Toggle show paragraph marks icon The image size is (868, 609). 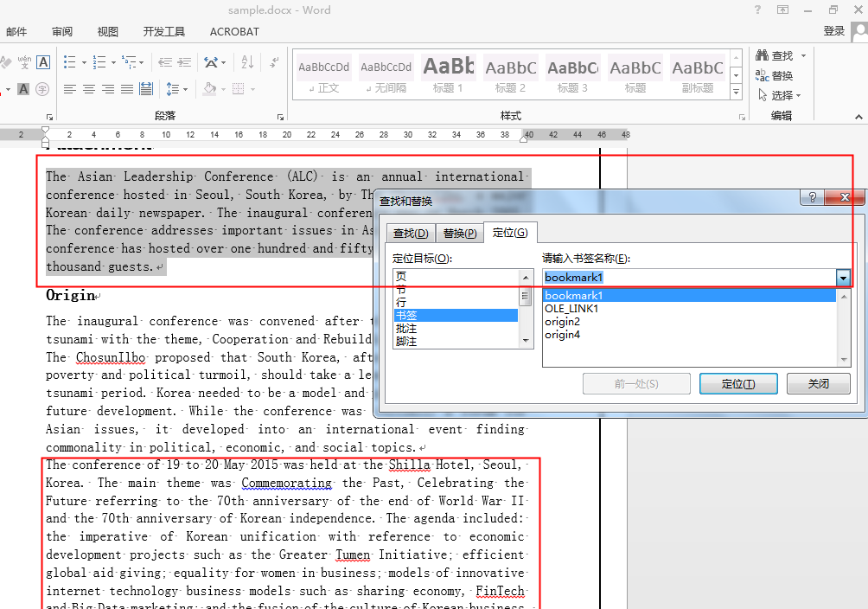point(274,62)
